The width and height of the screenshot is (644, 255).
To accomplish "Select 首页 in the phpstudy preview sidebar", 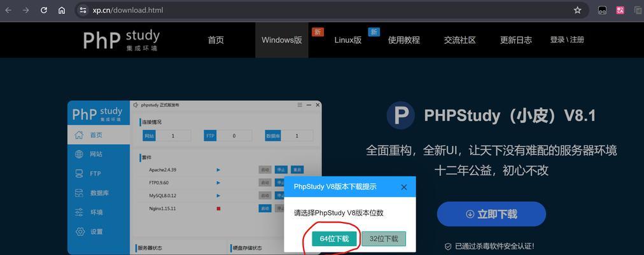I will click(99, 135).
